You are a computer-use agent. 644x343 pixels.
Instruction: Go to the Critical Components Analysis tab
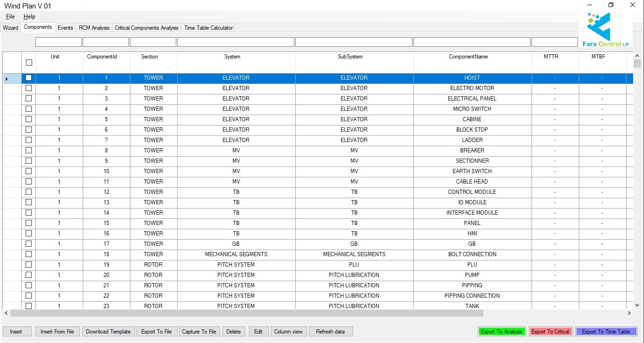click(146, 28)
